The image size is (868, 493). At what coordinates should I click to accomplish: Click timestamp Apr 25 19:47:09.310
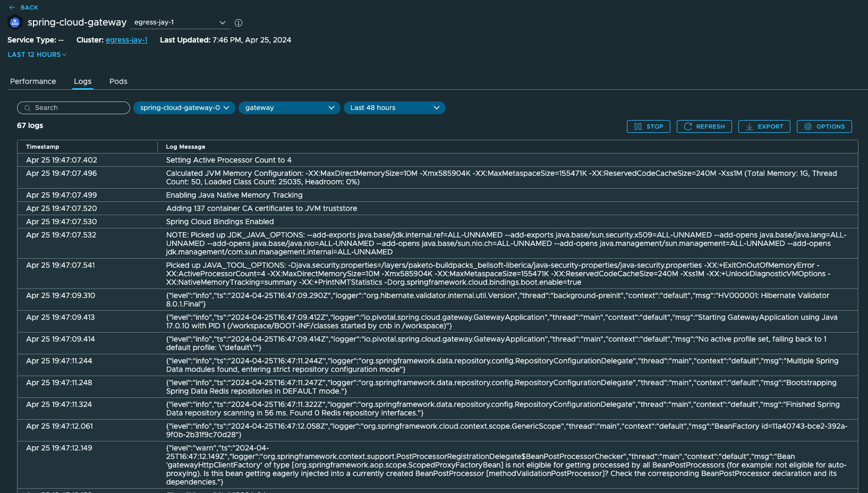61,295
